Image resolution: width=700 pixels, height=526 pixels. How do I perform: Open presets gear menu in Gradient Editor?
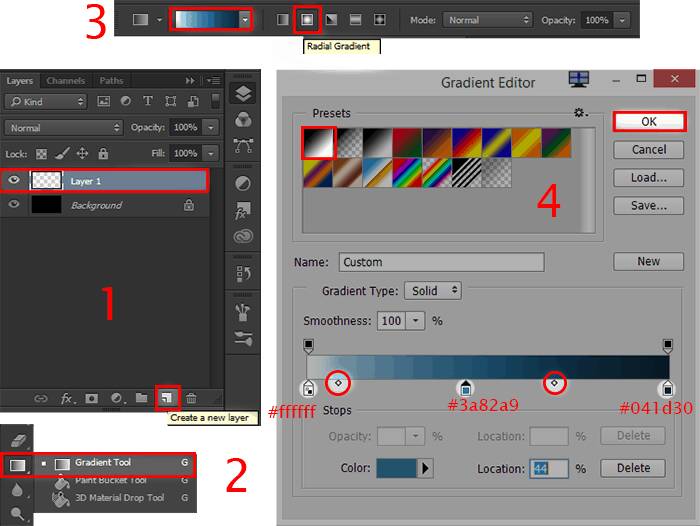click(580, 114)
